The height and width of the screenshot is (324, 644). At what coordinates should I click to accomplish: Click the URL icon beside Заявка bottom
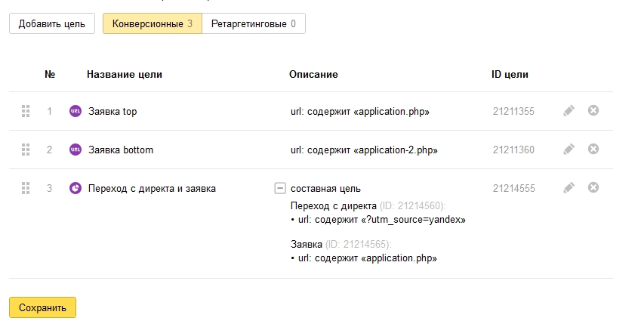(x=75, y=150)
